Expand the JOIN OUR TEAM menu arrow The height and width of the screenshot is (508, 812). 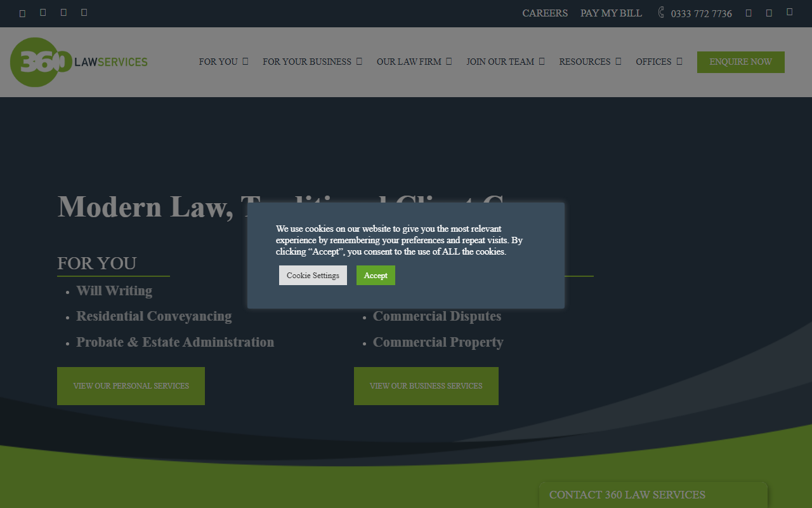[542, 62]
